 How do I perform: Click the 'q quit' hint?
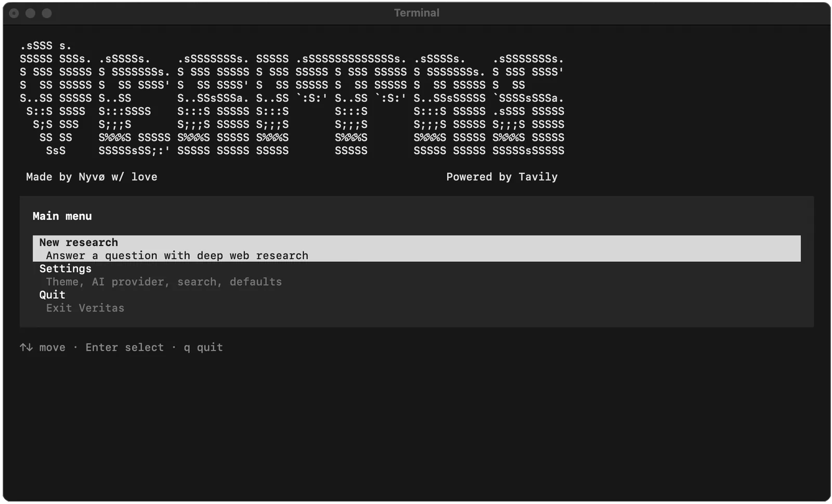click(203, 347)
